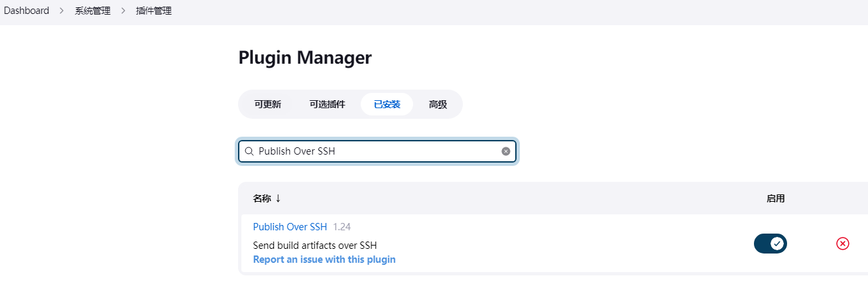
Task: Sort plugins by the 名称 column header
Action: coord(262,198)
